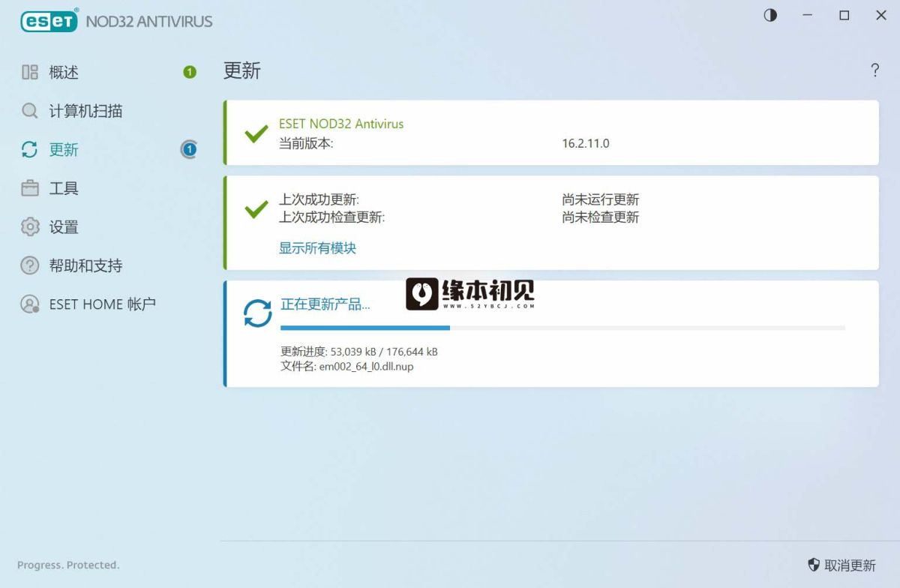The width and height of the screenshot is (900, 588).
Task: Click the 概述 dashboard grid icon
Action: coord(30,72)
